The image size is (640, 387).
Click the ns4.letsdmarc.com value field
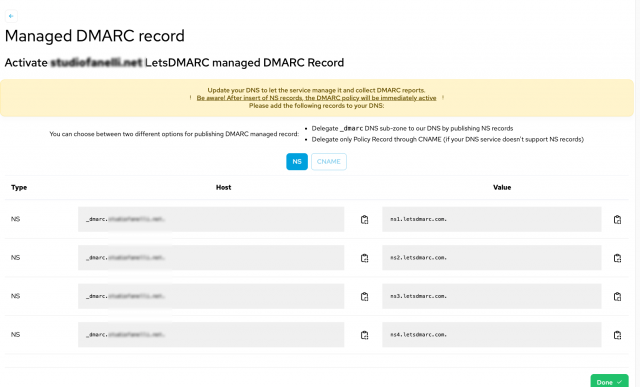point(491,334)
